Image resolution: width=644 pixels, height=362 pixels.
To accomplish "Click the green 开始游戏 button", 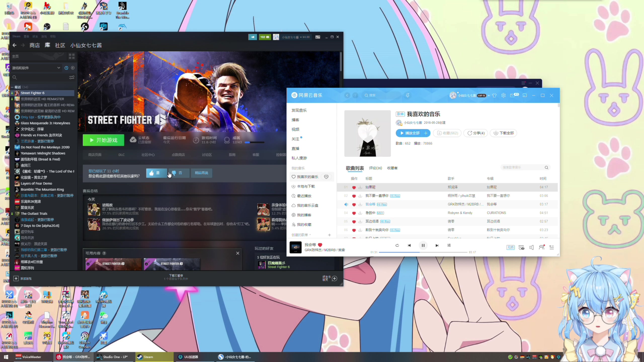I will 103,140.
